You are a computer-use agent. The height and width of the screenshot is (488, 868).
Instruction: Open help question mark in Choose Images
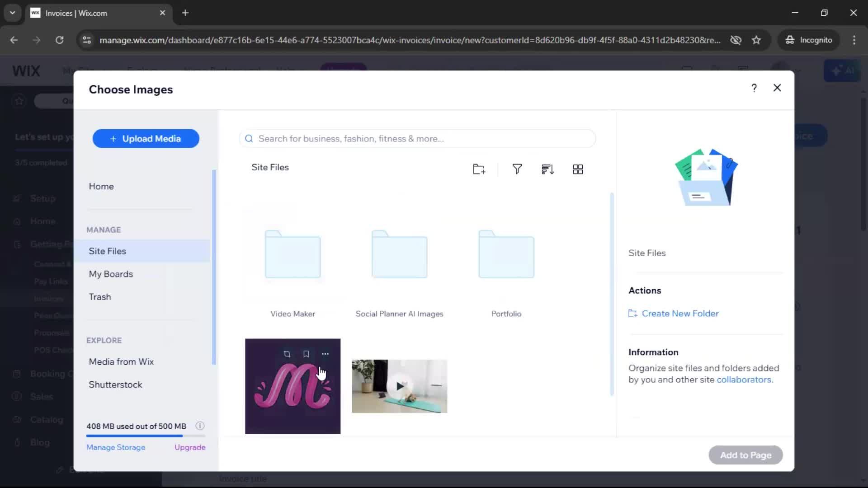coord(754,88)
